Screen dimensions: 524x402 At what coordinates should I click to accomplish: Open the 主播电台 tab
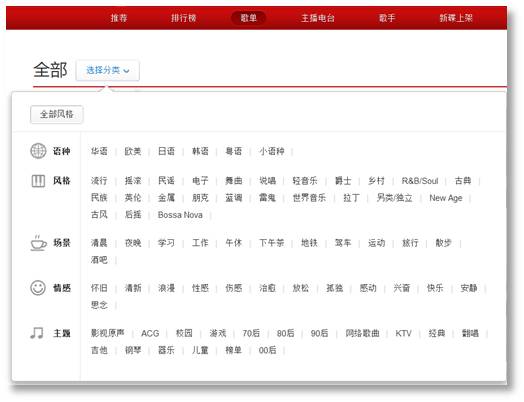click(x=318, y=18)
